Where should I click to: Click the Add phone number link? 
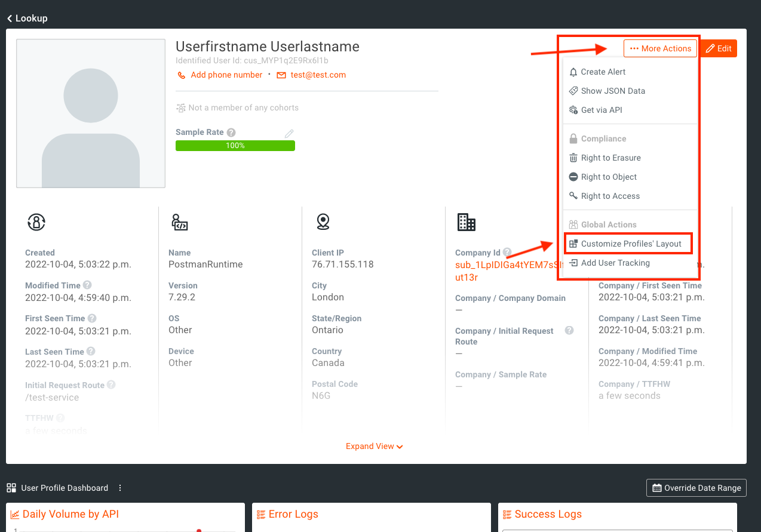coord(226,75)
